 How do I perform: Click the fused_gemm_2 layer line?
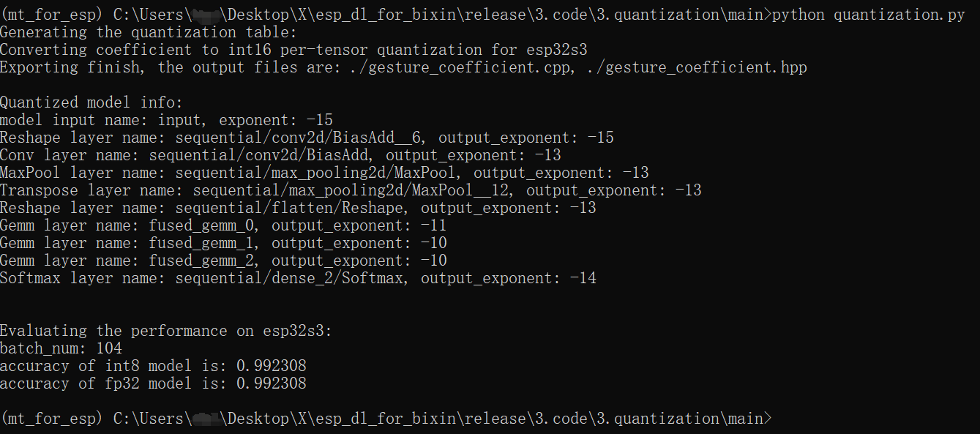(223, 261)
